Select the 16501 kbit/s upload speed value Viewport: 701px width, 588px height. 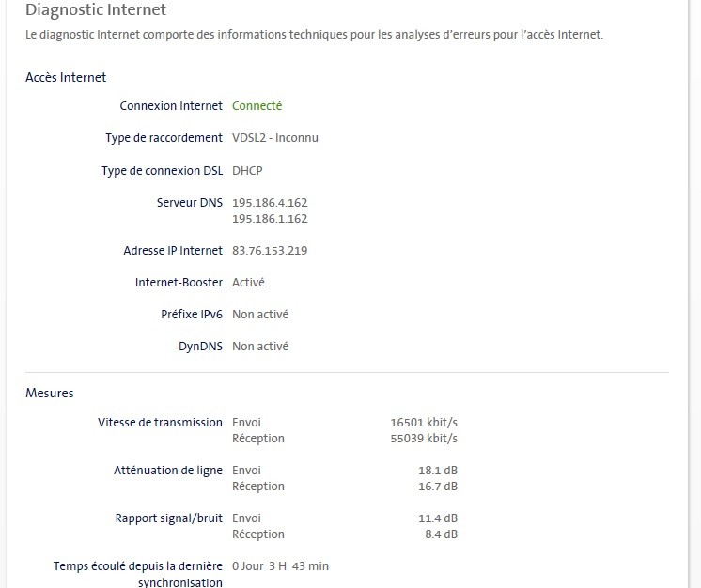click(x=424, y=423)
